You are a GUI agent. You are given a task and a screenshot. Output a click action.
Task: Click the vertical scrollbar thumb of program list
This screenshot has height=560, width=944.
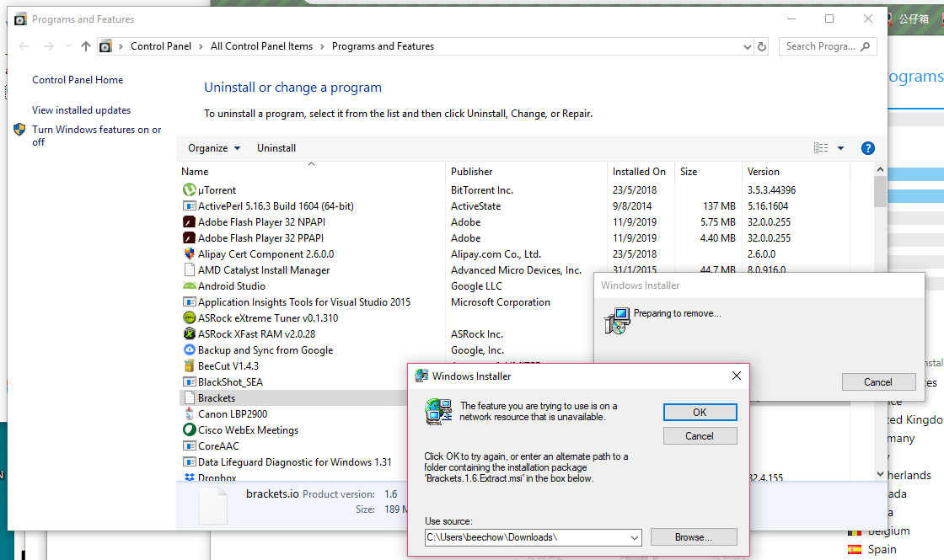880,191
